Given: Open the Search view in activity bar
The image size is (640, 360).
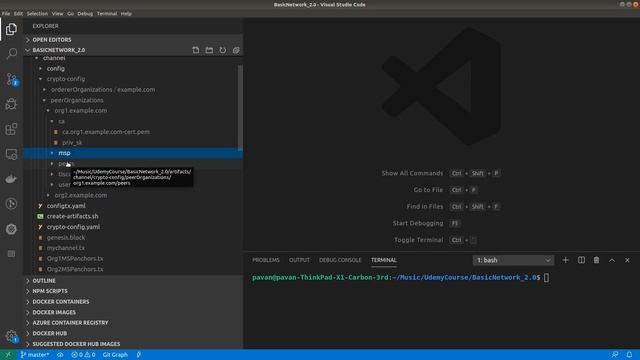Looking at the screenshot, I should (11, 53).
